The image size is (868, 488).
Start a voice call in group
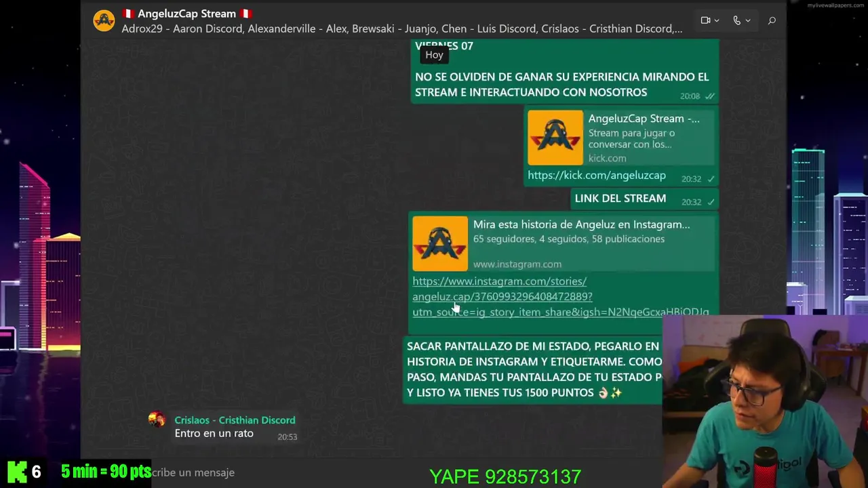(736, 20)
